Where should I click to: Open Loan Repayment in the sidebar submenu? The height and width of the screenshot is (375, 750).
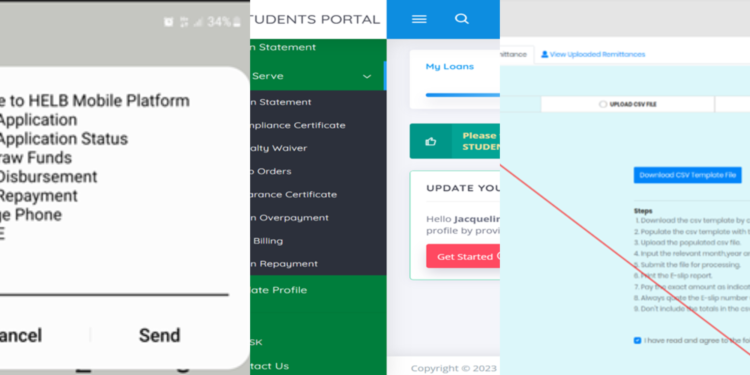[284, 264]
